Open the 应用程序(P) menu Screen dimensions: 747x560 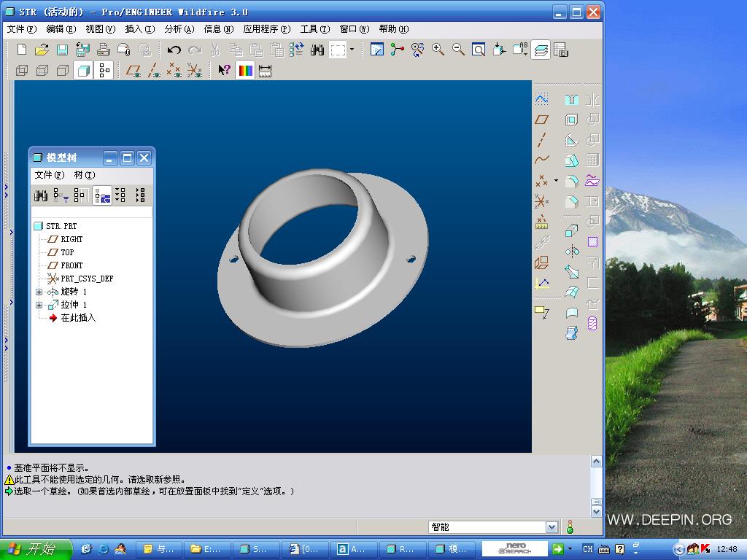pyautogui.click(x=266, y=29)
